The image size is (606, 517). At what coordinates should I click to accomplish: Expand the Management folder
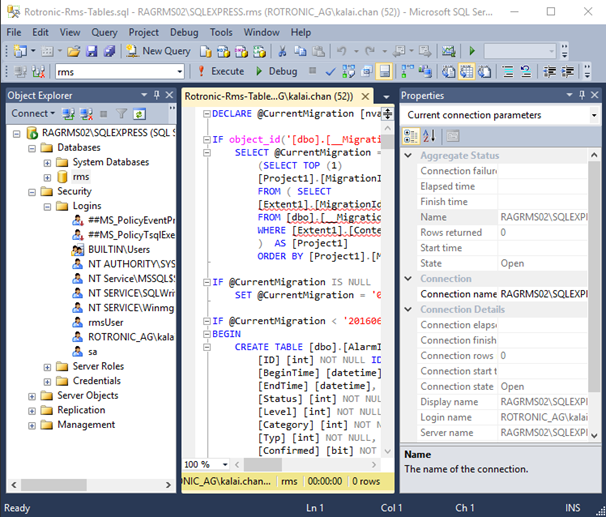pyautogui.click(x=32, y=425)
